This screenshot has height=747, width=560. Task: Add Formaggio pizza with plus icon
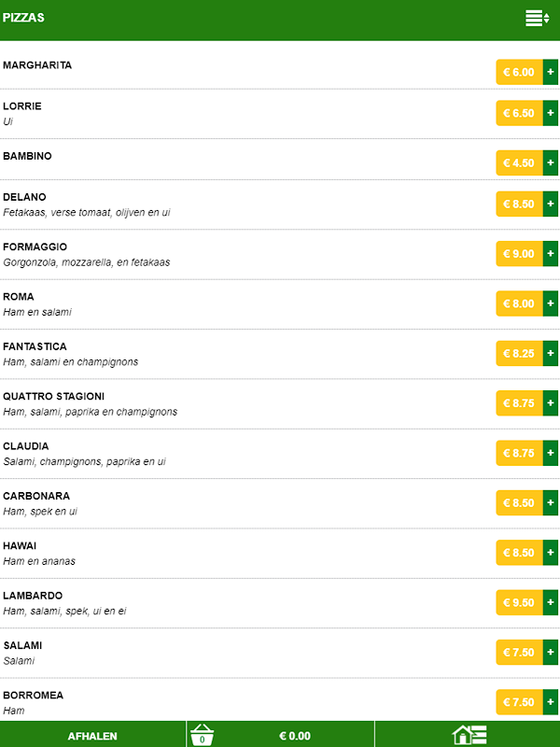551,253
